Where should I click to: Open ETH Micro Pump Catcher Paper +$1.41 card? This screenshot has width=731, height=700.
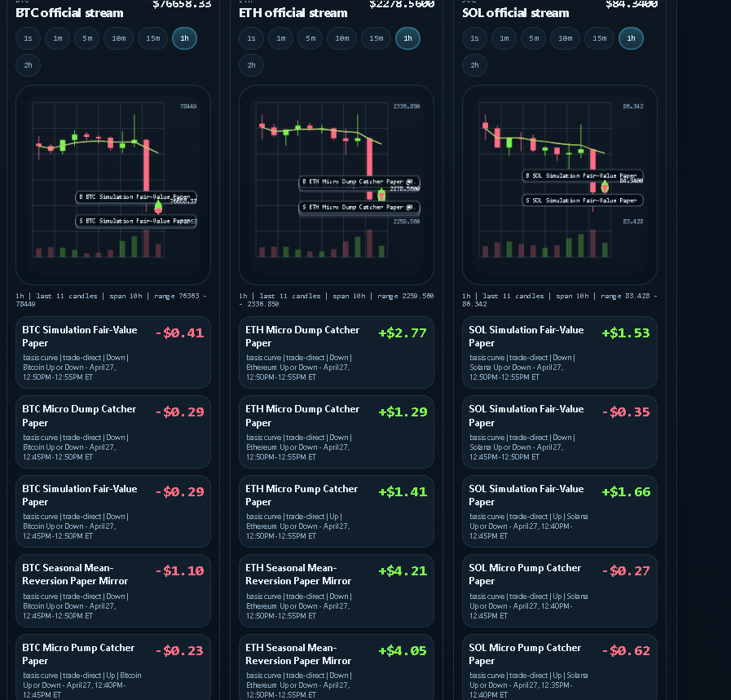(337, 511)
